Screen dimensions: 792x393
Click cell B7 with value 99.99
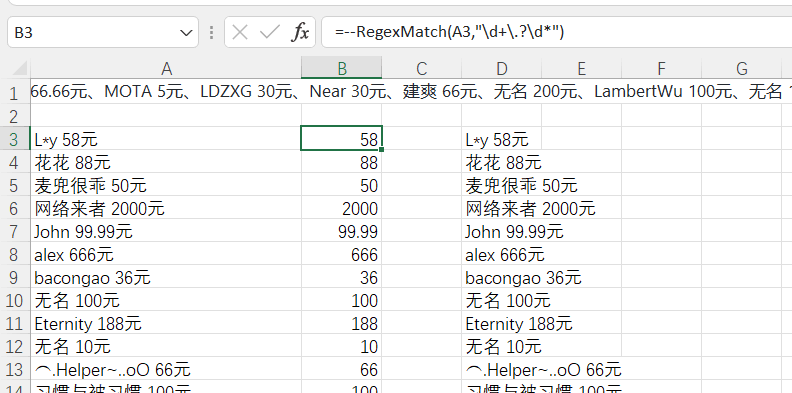pos(341,231)
